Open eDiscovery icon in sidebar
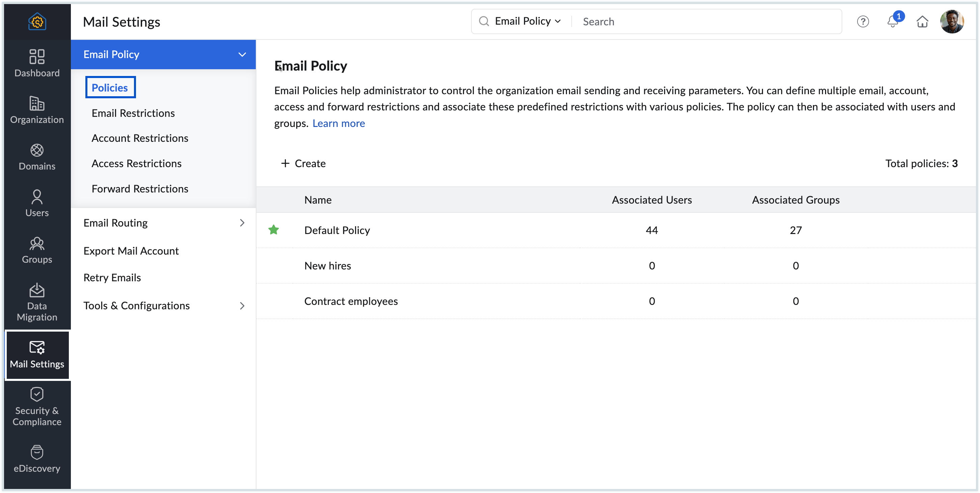980x493 pixels. pyautogui.click(x=37, y=452)
